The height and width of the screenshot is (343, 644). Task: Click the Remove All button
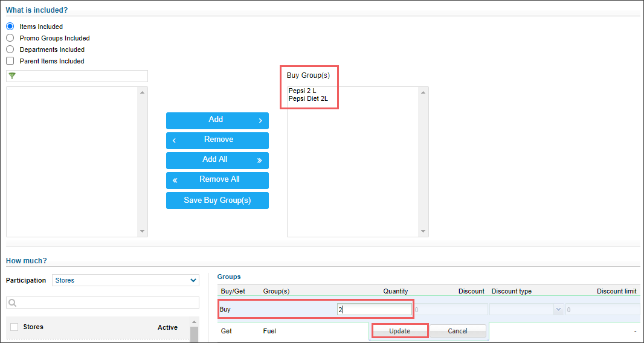coord(217,181)
